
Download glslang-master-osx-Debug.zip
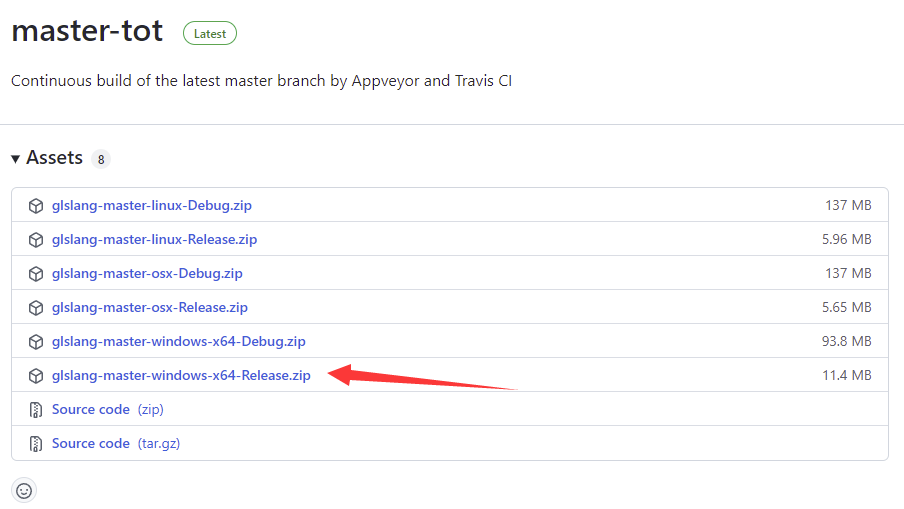tap(147, 274)
